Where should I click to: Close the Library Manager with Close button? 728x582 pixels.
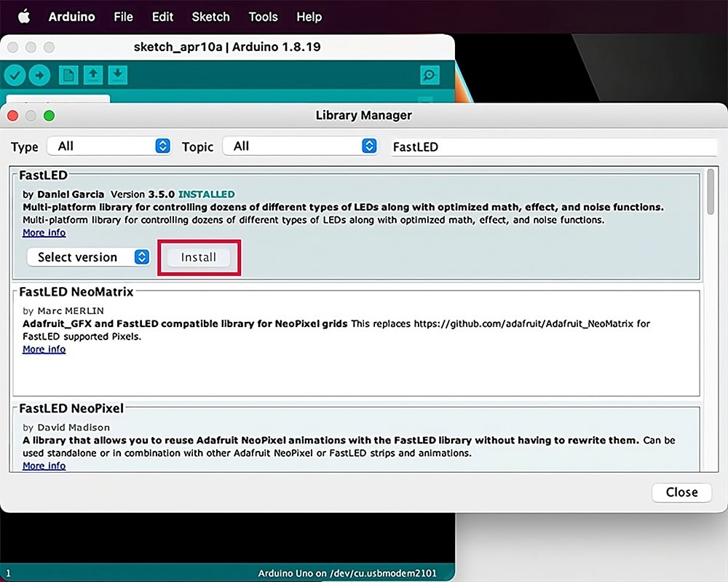(681, 492)
